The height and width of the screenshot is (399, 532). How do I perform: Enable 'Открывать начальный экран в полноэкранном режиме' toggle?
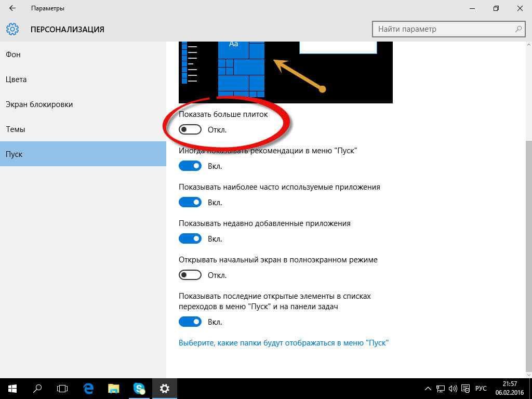coord(190,275)
